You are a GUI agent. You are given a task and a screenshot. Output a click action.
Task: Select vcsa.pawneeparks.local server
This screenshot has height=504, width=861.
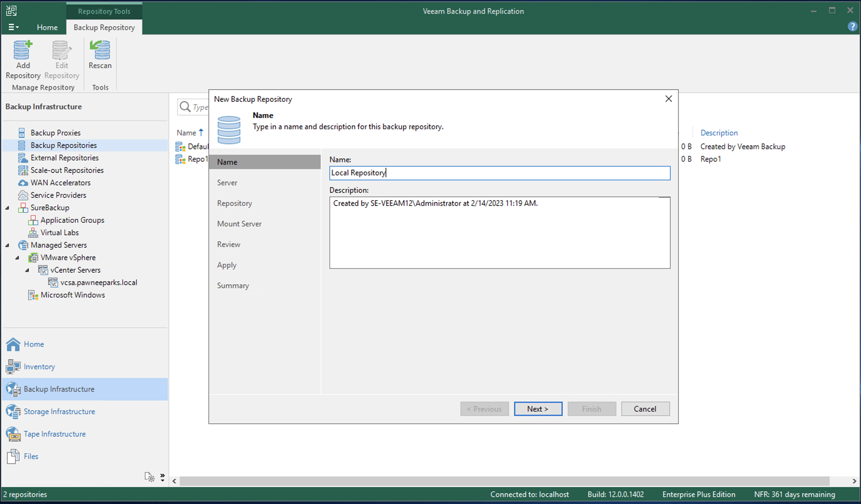99,282
